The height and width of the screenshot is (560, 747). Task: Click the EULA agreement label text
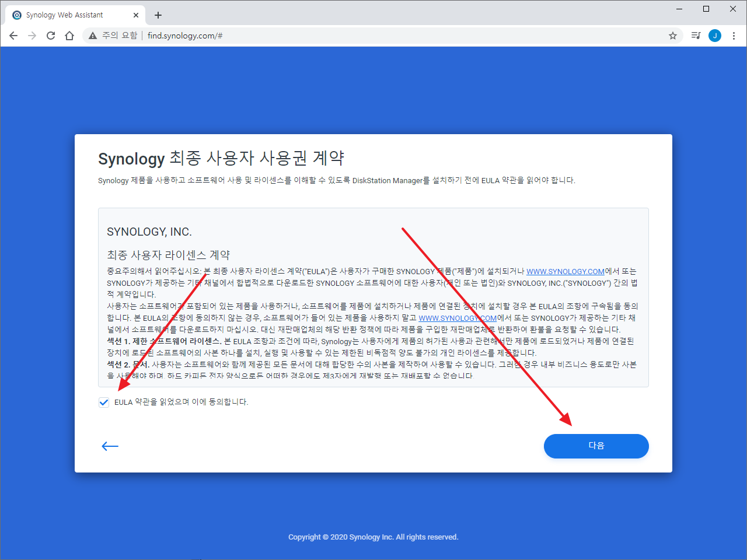coord(181,402)
